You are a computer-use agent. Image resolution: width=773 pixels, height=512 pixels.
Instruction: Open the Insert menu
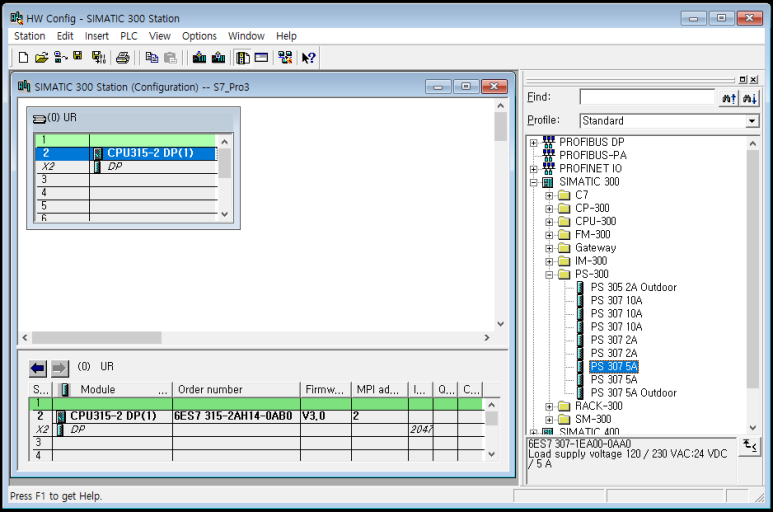coord(97,36)
